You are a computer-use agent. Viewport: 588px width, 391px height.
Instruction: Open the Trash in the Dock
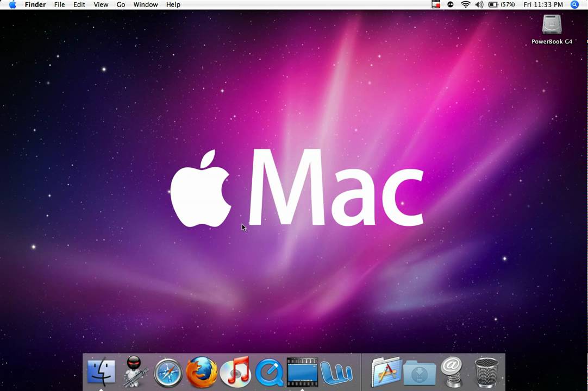[x=486, y=372]
